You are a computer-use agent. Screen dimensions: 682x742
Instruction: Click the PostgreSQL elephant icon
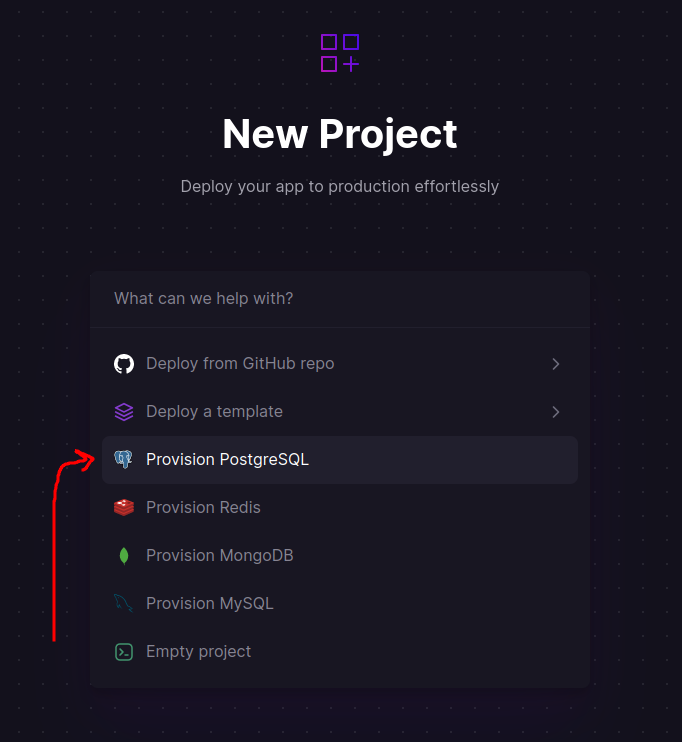point(124,460)
